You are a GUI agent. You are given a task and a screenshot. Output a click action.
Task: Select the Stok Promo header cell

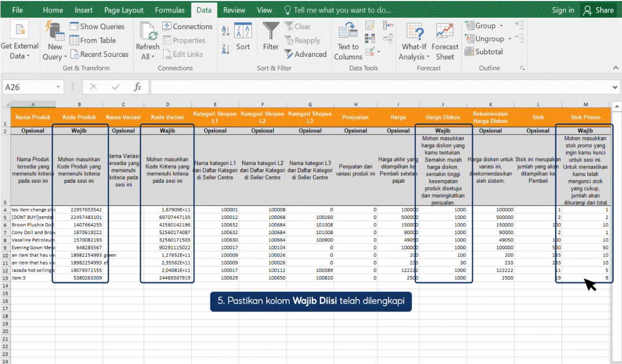(x=585, y=117)
